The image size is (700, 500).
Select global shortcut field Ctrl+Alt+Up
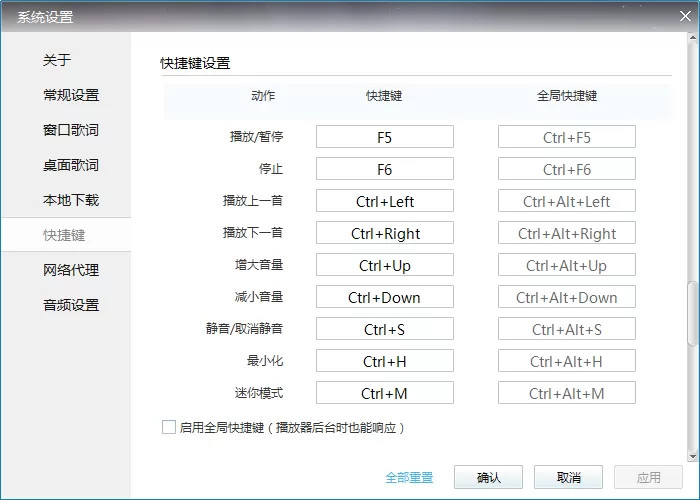pos(567,265)
